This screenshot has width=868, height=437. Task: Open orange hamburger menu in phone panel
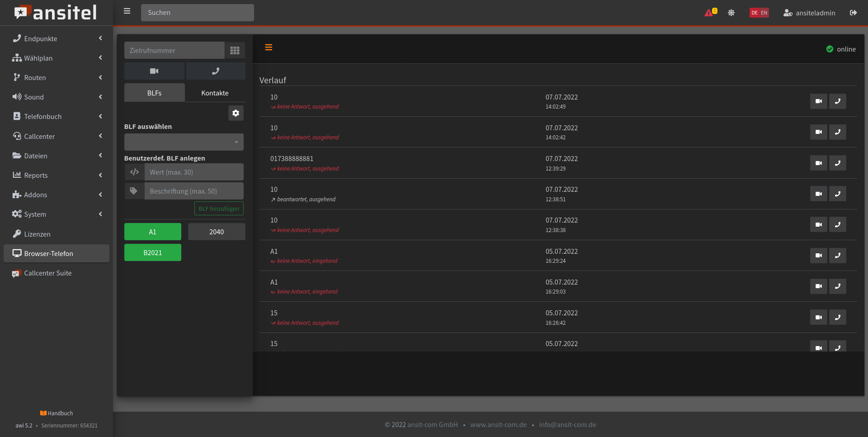click(269, 47)
